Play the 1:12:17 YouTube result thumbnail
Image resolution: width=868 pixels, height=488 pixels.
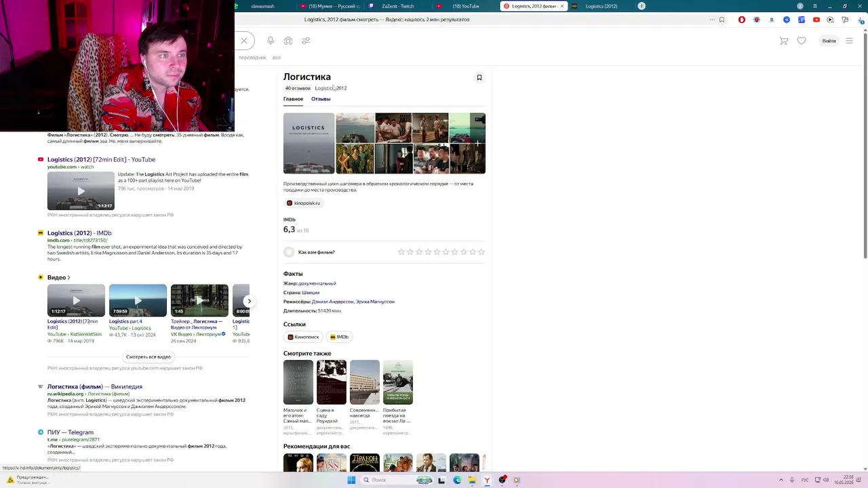pos(81,191)
